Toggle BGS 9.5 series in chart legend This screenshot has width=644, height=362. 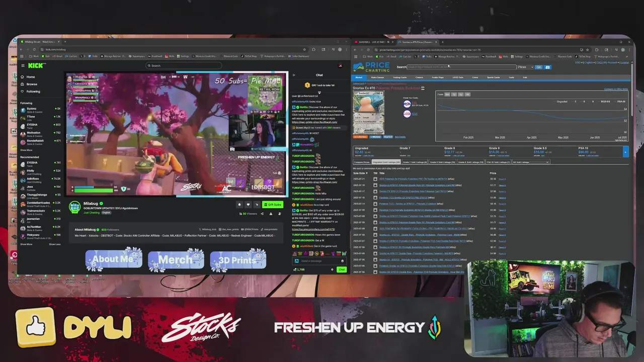coord(604,102)
